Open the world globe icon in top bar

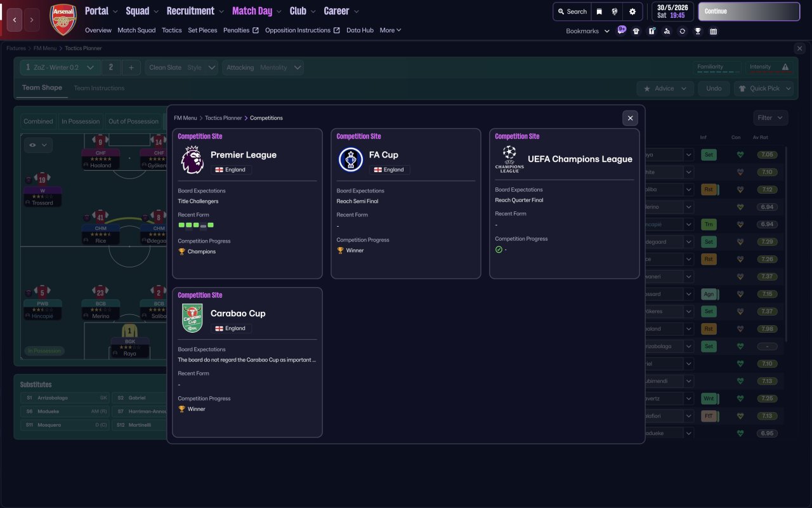point(615,11)
